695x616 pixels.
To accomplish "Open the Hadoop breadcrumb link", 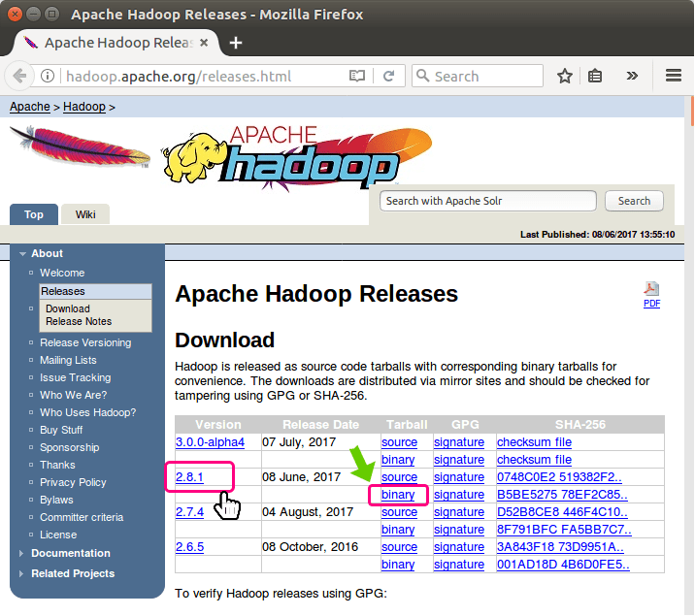I will click(x=84, y=107).
